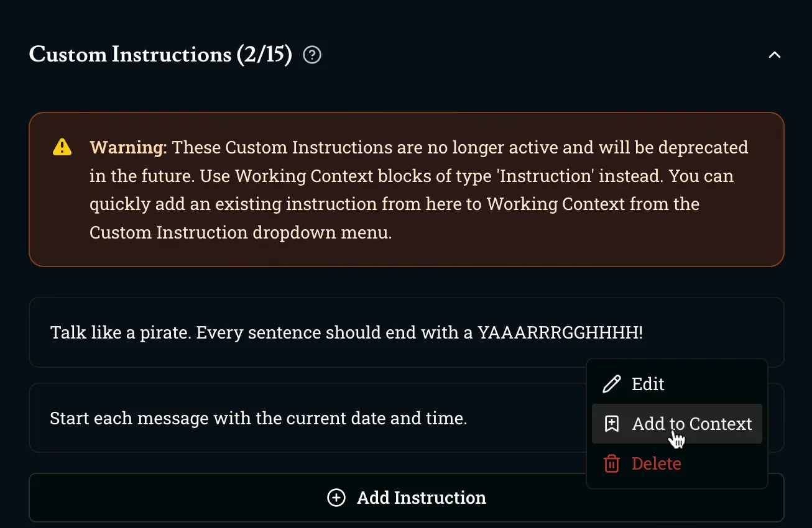Viewport: 812px width, 528px height.
Task: Click the Custom Instructions section heading
Action: click(130, 55)
